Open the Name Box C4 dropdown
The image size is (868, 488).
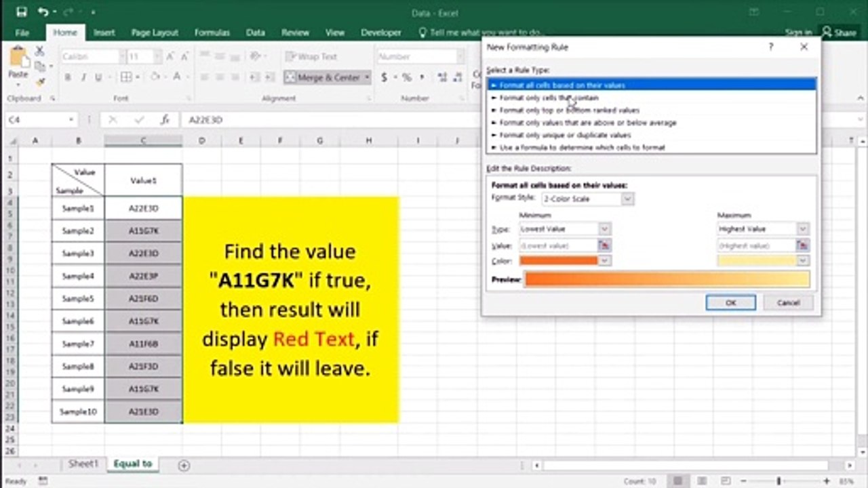71,119
